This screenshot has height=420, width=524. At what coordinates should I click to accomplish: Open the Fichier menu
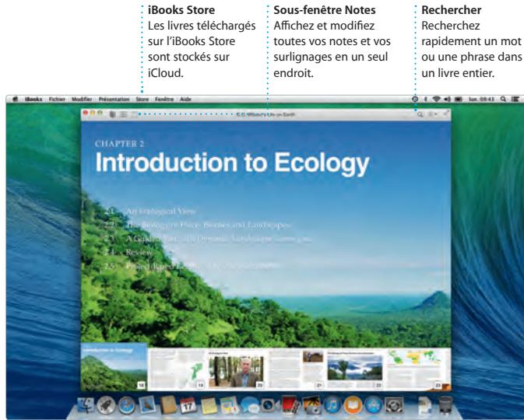point(57,99)
